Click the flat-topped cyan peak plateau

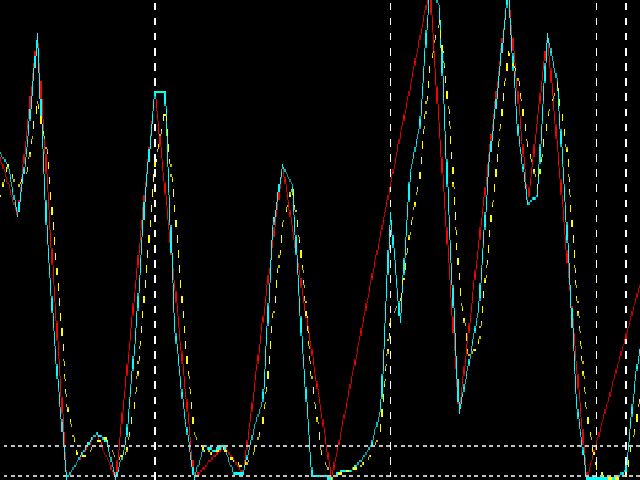[160, 92]
